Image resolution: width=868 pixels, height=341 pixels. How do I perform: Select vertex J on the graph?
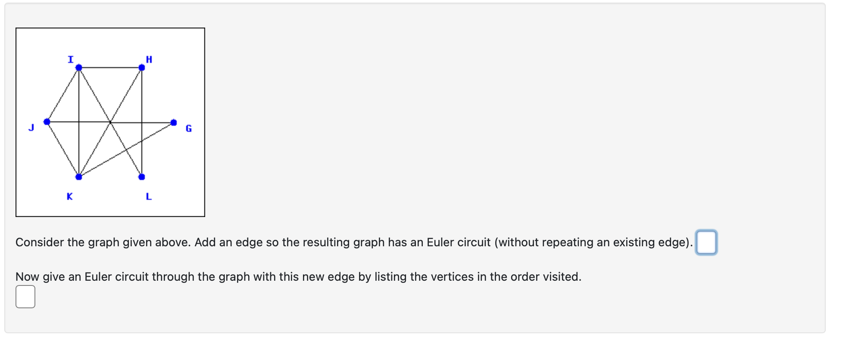[x=47, y=122]
